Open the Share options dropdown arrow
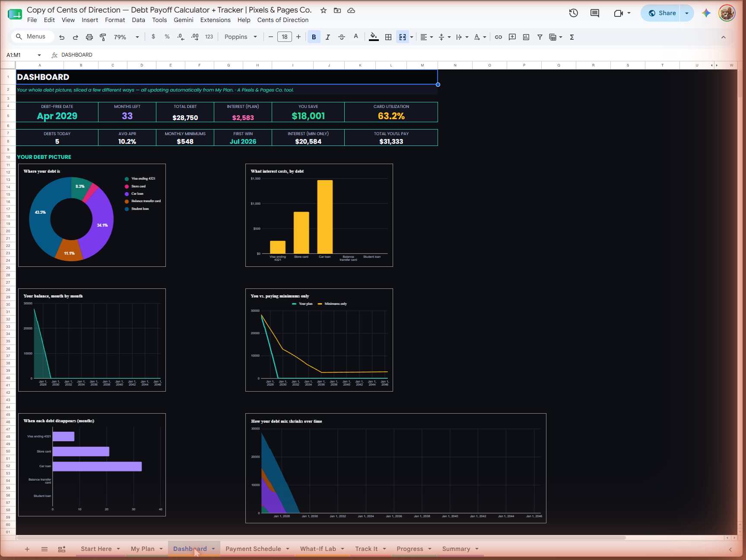The width and height of the screenshot is (746, 560). pos(687,13)
